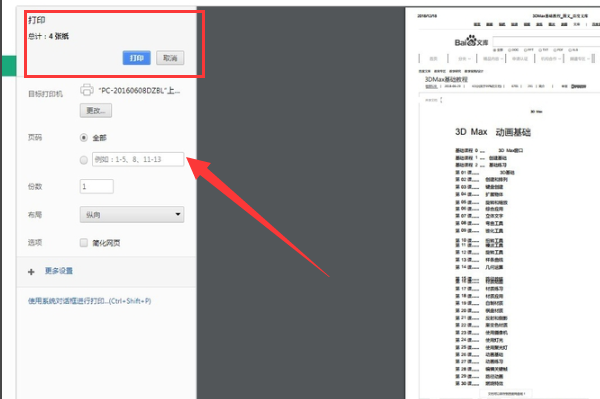Open the 布局 layout dropdown showing 纵向
This screenshot has height=399, width=600.
pyautogui.click(x=132, y=215)
